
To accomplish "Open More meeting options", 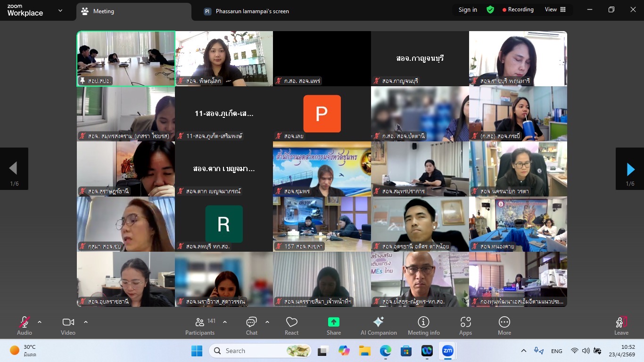I will [x=504, y=326].
